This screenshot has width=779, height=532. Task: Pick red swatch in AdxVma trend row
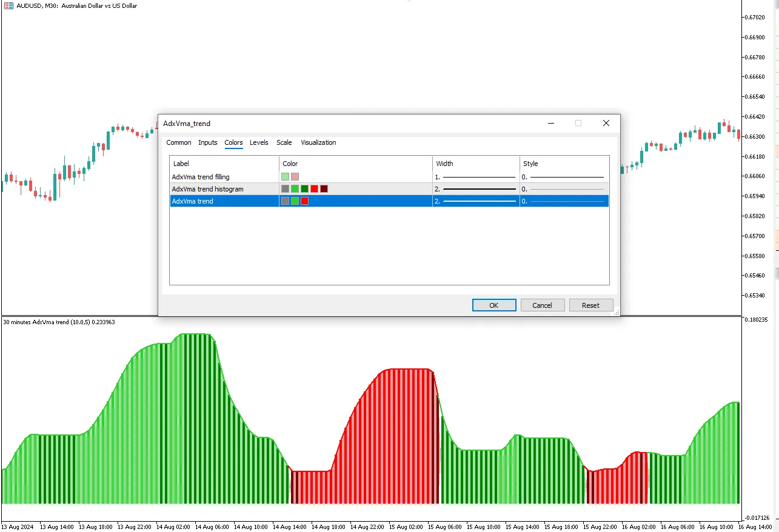[304, 201]
